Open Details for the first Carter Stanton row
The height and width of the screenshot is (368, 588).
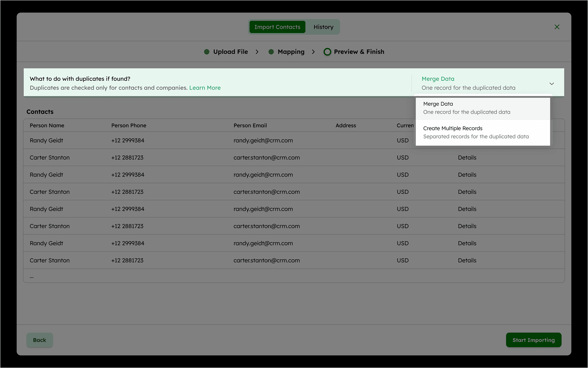467,158
